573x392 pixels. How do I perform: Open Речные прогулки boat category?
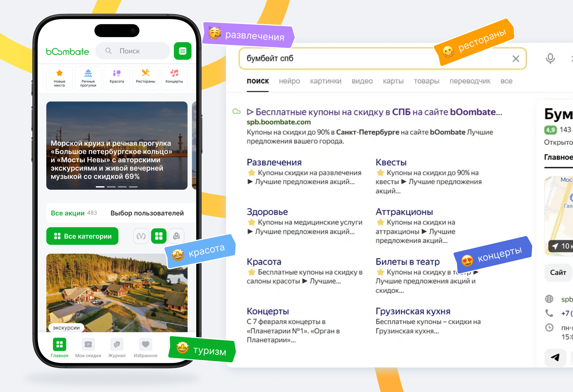click(x=88, y=78)
